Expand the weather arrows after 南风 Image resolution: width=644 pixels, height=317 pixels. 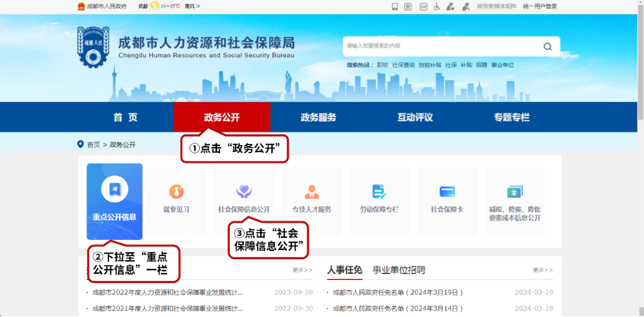199,6
